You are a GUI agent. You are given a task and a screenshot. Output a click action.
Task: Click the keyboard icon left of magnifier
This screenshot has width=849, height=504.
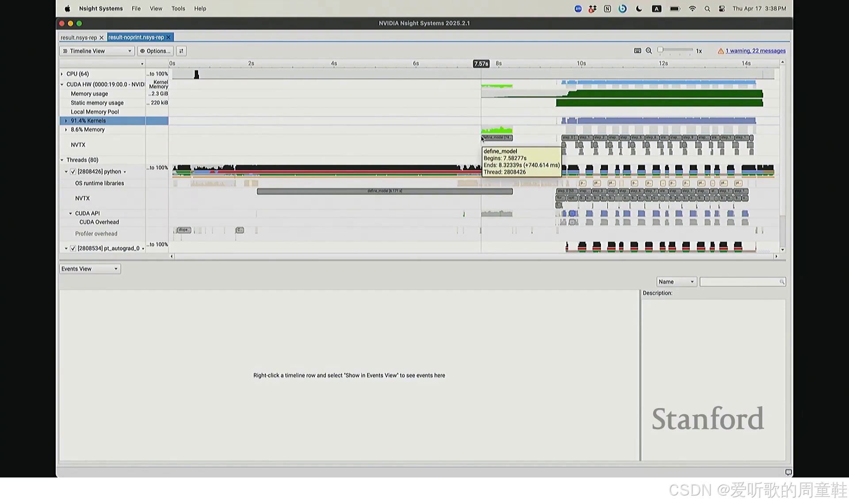(x=638, y=51)
